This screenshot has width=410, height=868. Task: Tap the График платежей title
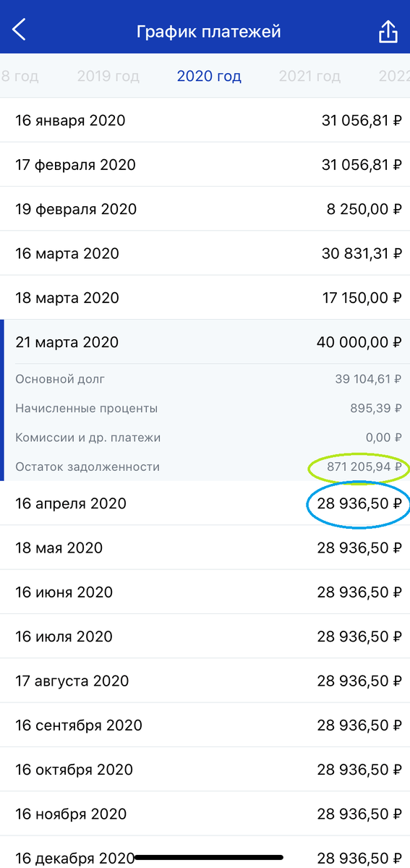coord(208,32)
